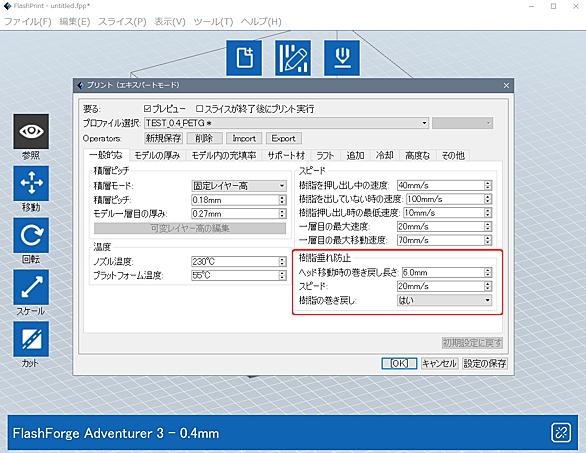The height and width of the screenshot is (453, 586).
Task: Open the 追加 tab
Action: coord(355,155)
